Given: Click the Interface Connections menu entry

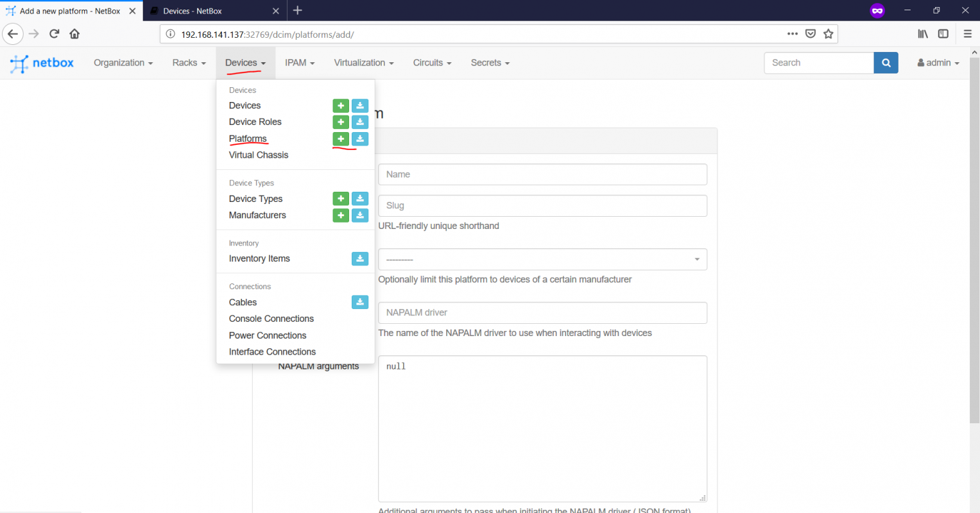Looking at the screenshot, I should click(272, 351).
